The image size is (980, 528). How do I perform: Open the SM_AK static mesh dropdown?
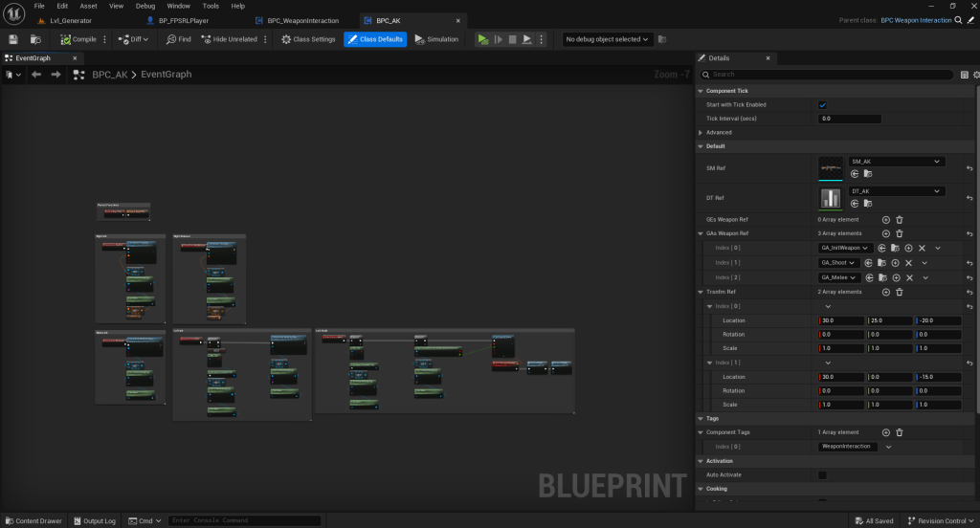click(x=895, y=162)
